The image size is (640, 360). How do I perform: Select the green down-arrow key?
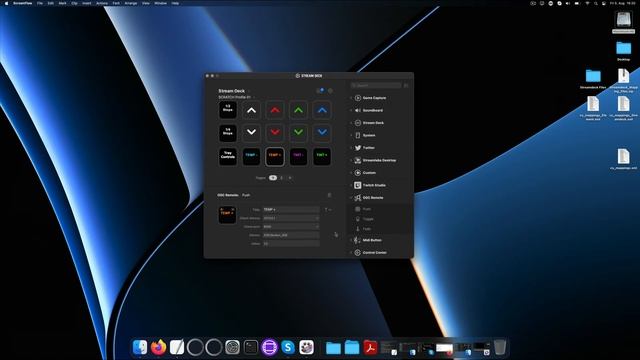[x=298, y=133]
